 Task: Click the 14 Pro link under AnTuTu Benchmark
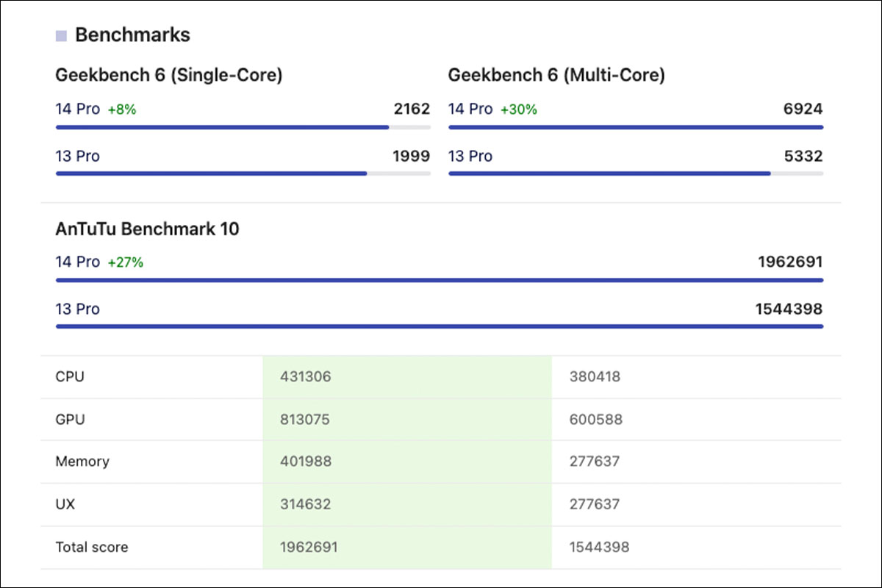click(x=77, y=262)
